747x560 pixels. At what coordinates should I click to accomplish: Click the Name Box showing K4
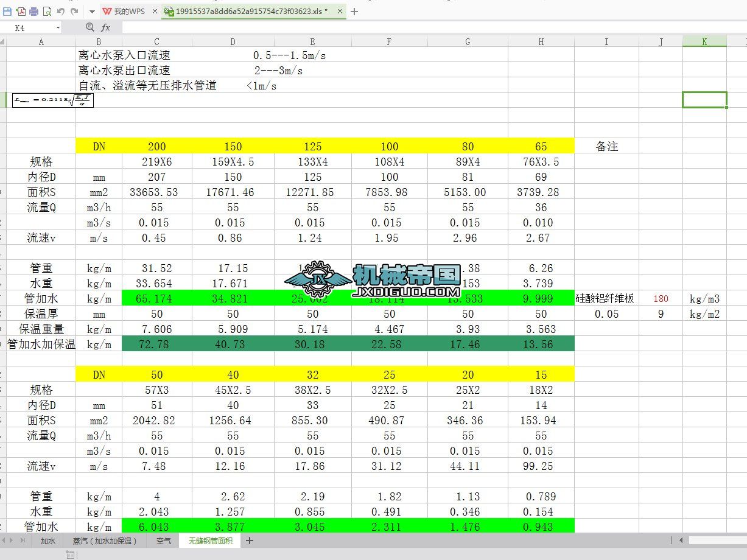click(29, 27)
